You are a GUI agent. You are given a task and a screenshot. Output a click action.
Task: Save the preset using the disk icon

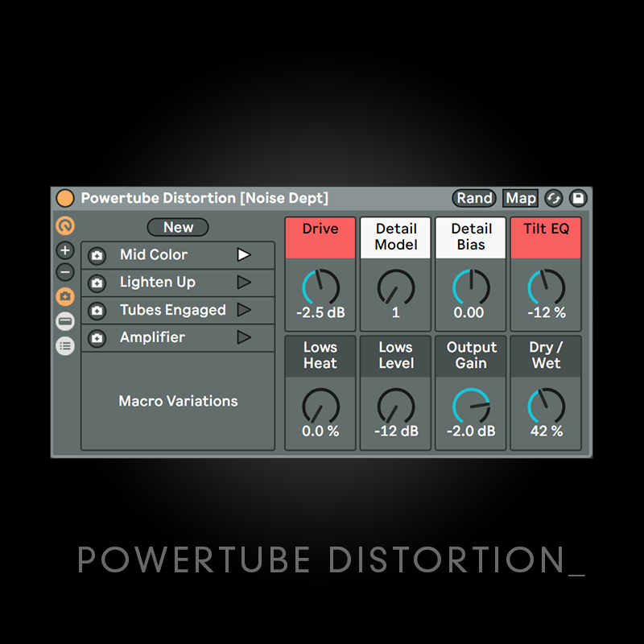coord(579,198)
